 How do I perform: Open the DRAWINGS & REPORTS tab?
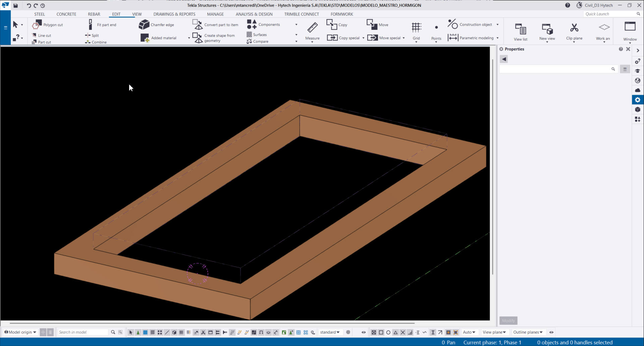click(174, 14)
